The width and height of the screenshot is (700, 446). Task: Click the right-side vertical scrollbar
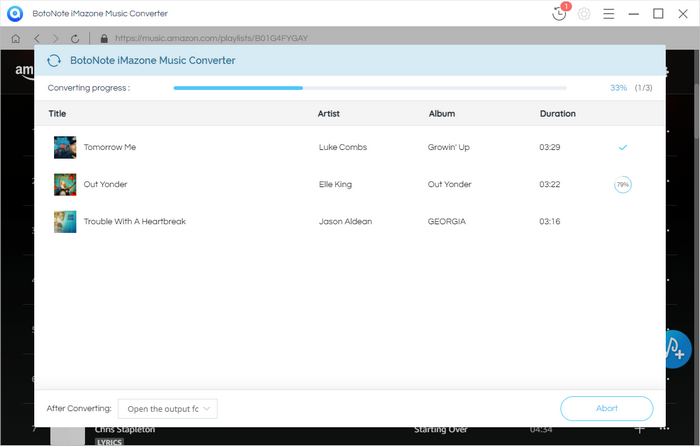coord(697,112)
